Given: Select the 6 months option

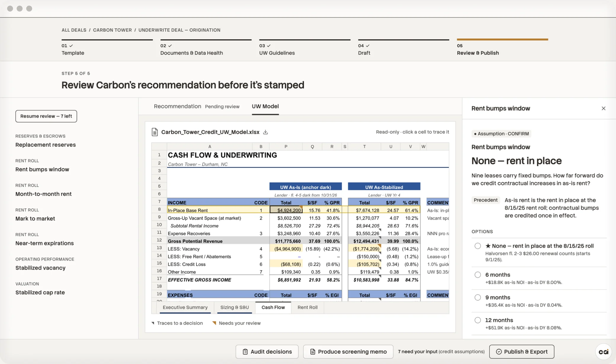Looking at the screenshot, I should click(477, 275).
